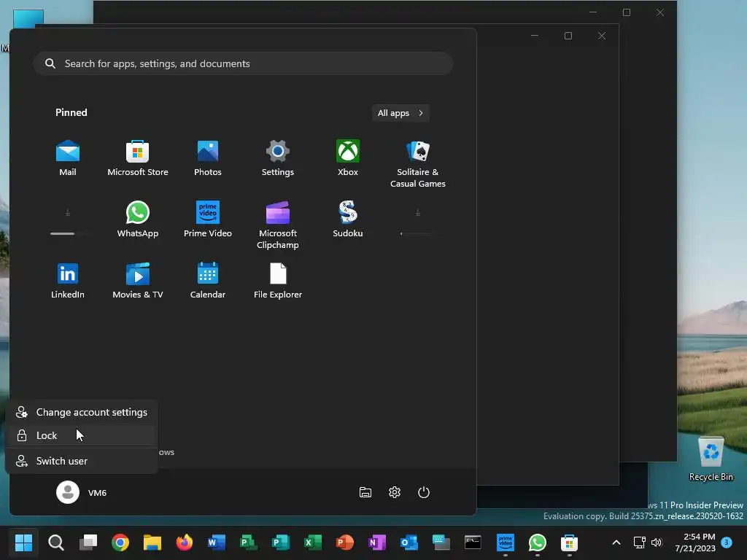Open LinkedIn pinned app
This screenshot has width=747, height=560.
(x=68, y=281)
